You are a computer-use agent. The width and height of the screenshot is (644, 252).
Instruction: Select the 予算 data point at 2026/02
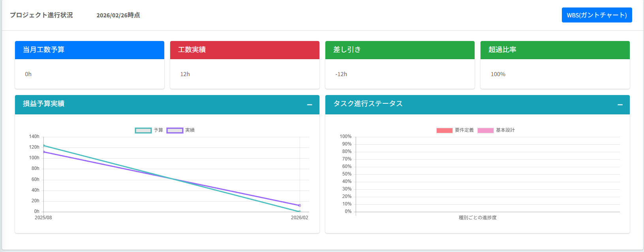[x=300, y=212]
